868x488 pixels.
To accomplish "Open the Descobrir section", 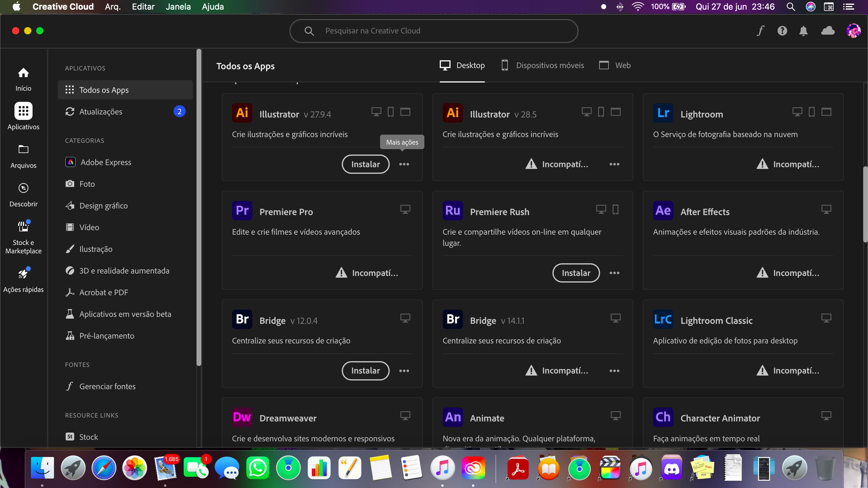I will click(23, 194).
